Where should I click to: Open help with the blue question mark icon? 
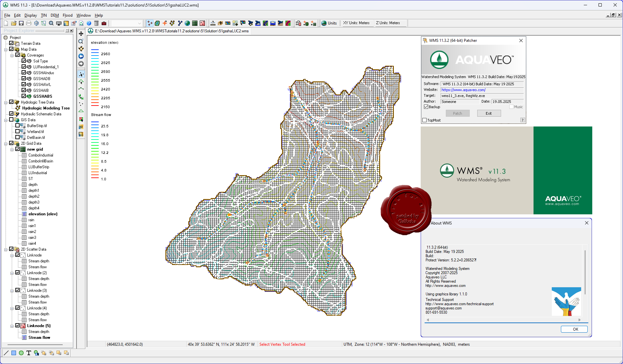coord(89,23)
